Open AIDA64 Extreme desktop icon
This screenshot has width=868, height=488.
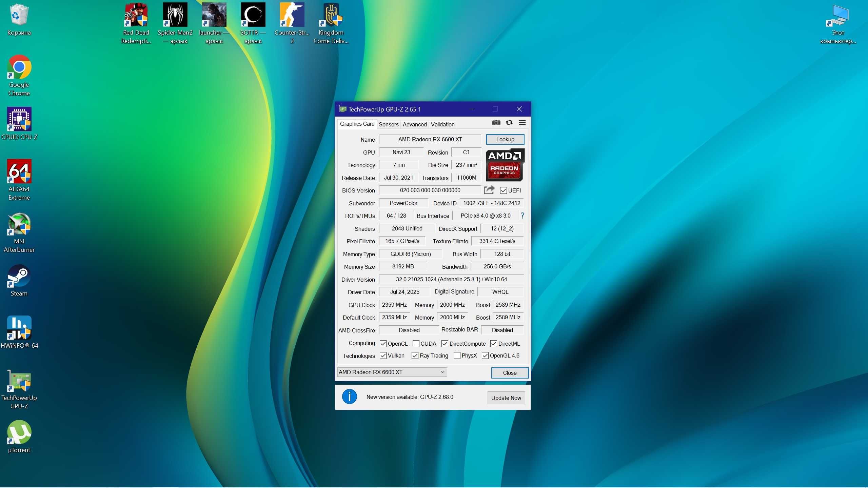(x=19, y=180)
